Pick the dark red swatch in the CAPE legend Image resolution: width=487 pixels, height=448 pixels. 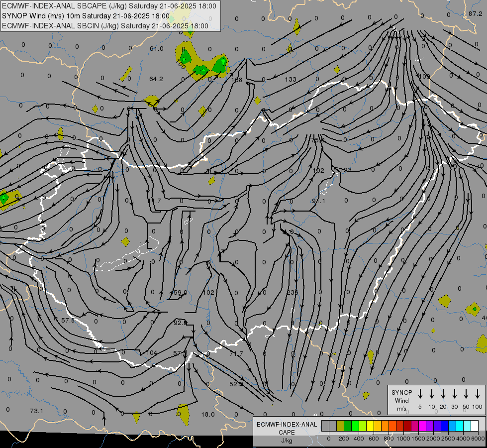(x=407, y=426)
